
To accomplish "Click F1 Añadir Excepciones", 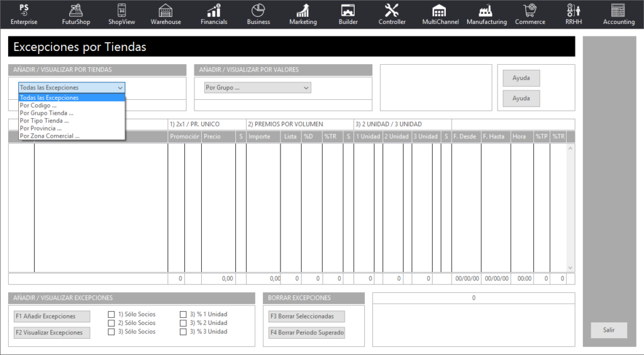I will (52, 317).
